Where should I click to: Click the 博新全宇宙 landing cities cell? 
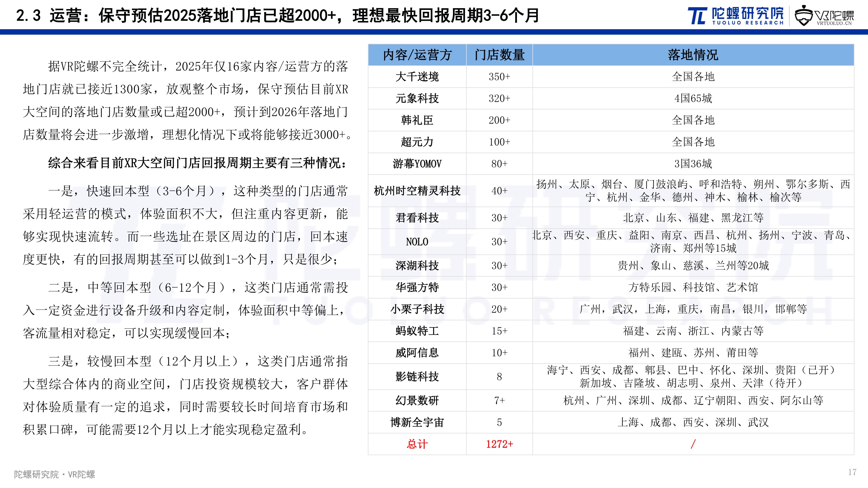pos(693,422)
